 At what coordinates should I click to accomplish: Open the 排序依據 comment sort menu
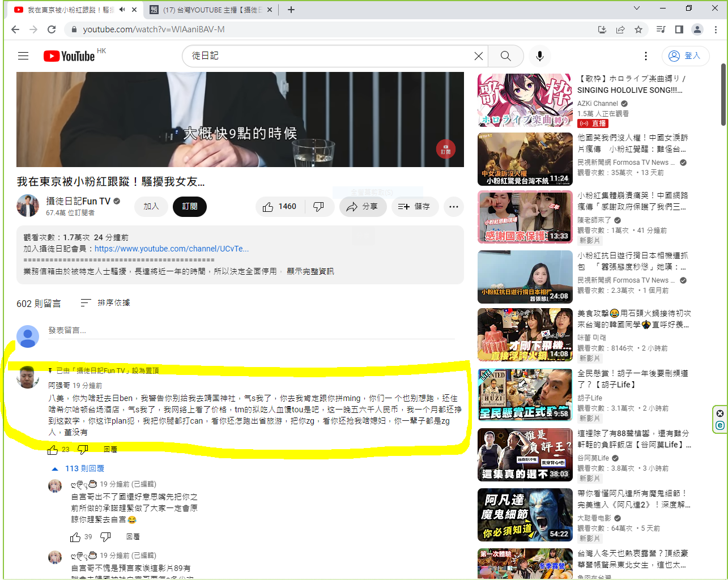tap(105, 303)
